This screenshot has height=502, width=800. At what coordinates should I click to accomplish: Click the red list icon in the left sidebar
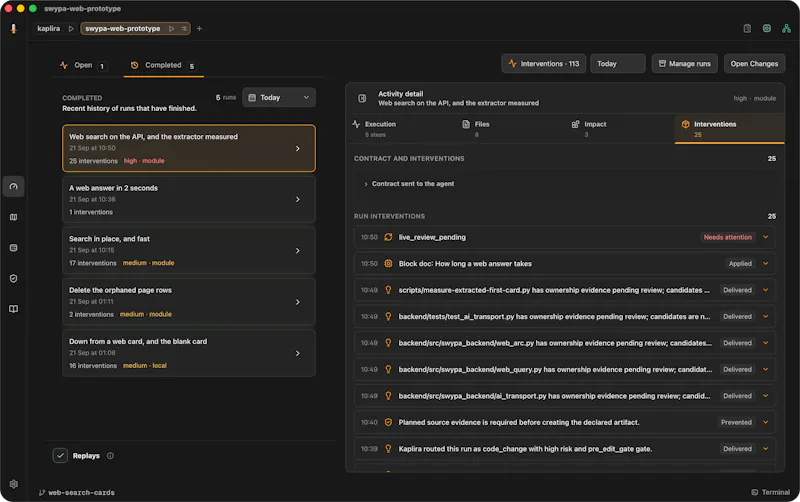[14, 248]
